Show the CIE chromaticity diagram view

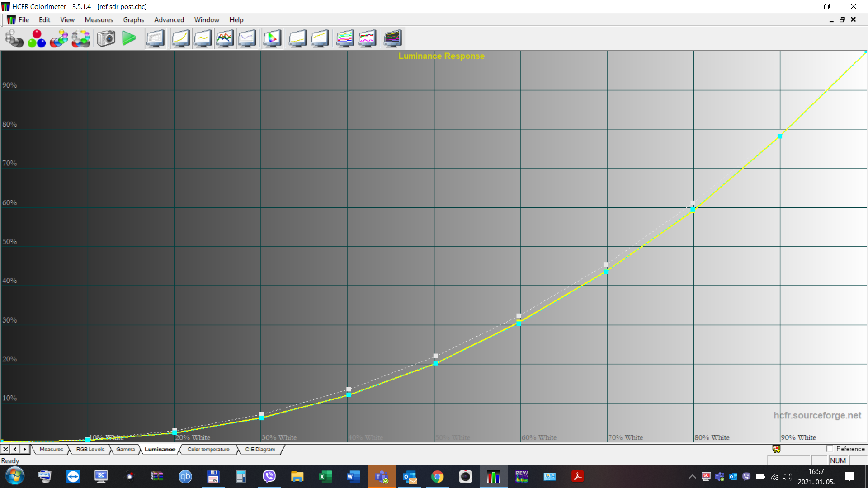click(272, 38)
